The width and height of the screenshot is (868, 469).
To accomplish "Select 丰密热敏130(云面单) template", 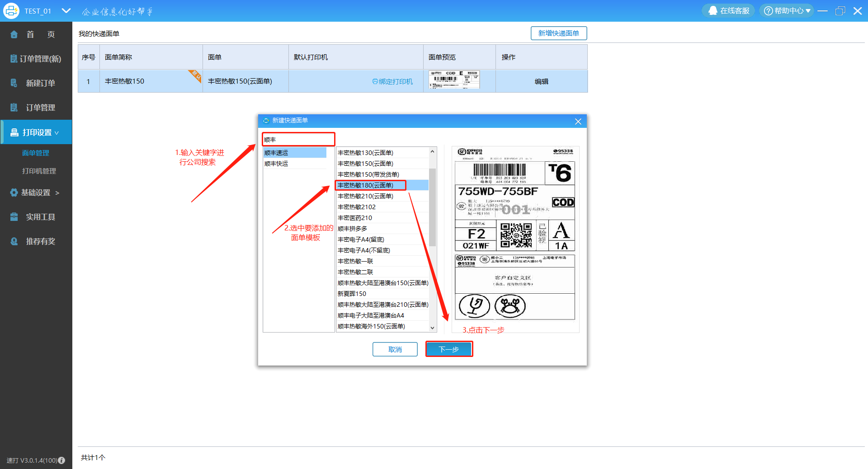I will 382,153.
